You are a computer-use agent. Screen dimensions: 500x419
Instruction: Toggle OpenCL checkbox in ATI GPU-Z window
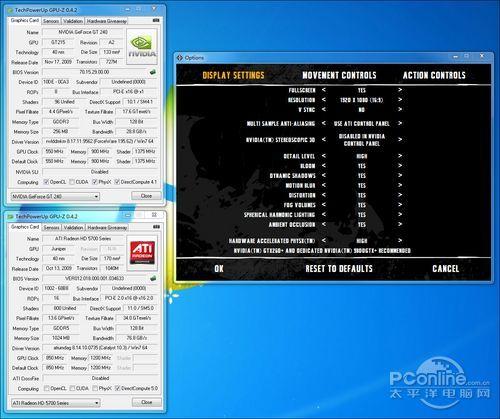46,388
